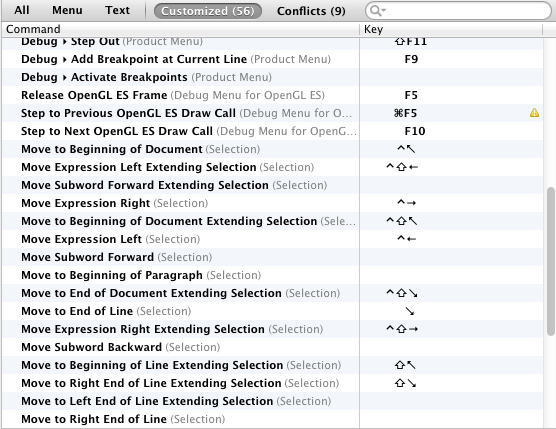Viewport: 556px width, 429px height.
Task: Select Move to Beginning of Document row
Action: click(180, 149)
